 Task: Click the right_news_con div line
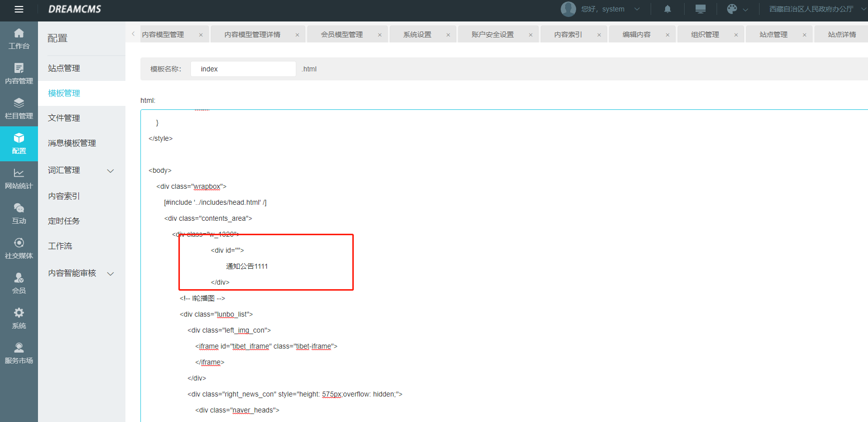[295, 394]
